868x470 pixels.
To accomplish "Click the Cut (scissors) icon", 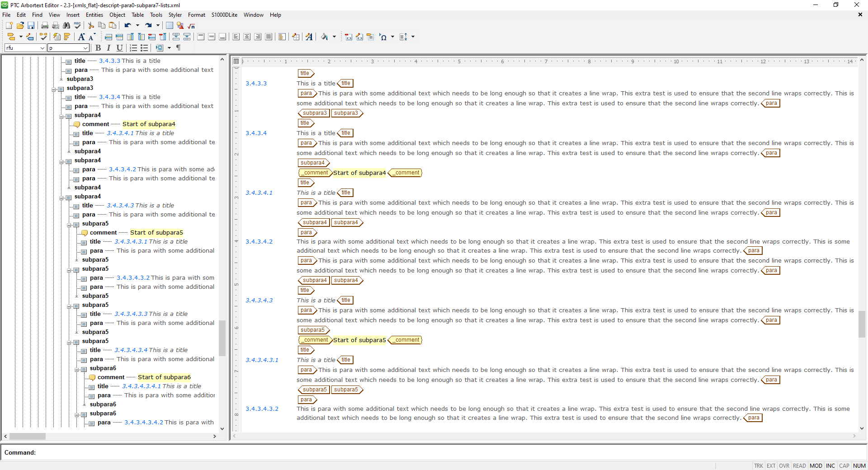I will [x=90, y=25].
